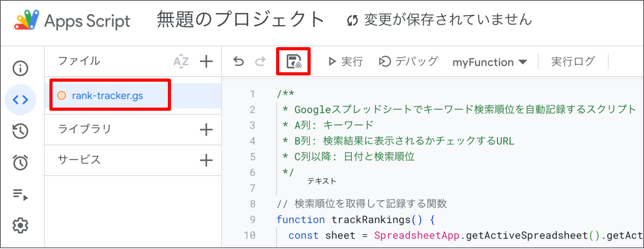Click the Apps Script logo

click(x=72, y=20)
